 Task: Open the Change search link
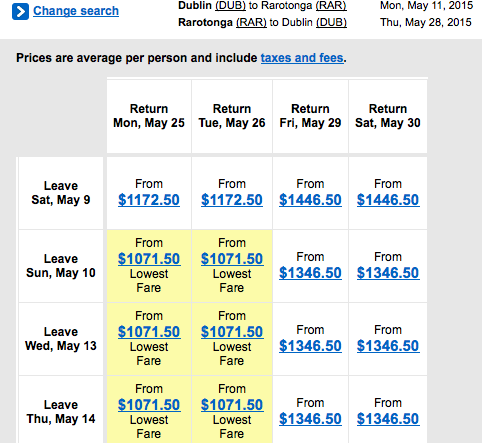pyautogui.click(x=76, y=11)
